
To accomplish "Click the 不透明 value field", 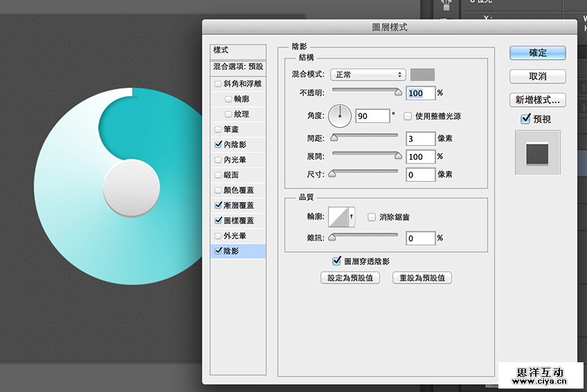I will pos(421,93).
